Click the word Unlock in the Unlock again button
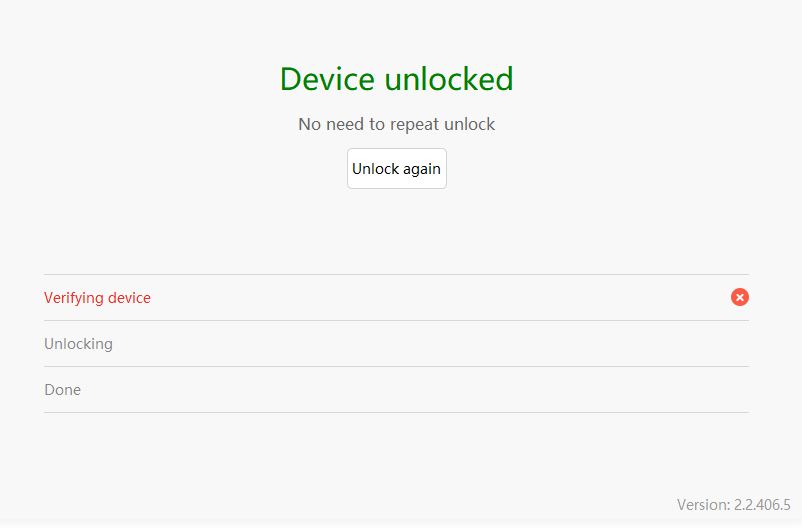The width and height of the screenshot is (802, 528). tap(376, 169)
